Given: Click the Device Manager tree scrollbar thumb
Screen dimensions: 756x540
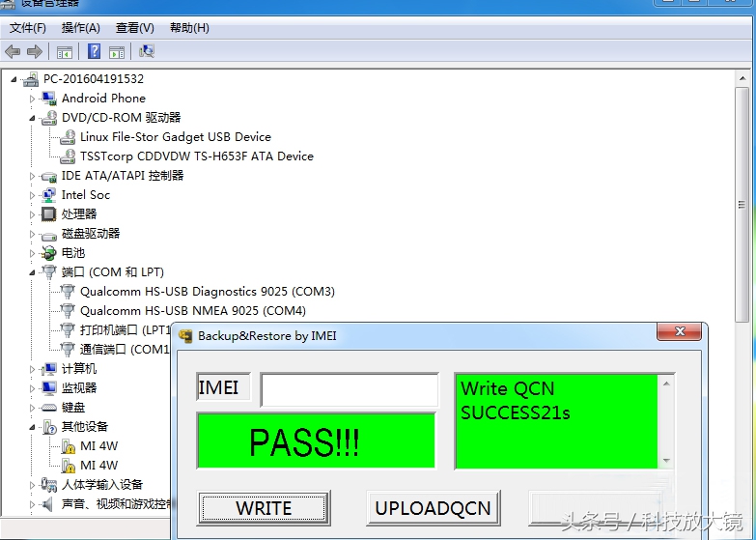Looking at the screenshot, I should coord(742,205).
